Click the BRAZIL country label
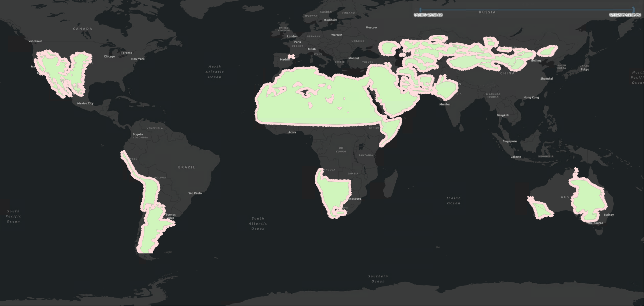The width and height of the screenshot is (644, 306). coord(187,167)
